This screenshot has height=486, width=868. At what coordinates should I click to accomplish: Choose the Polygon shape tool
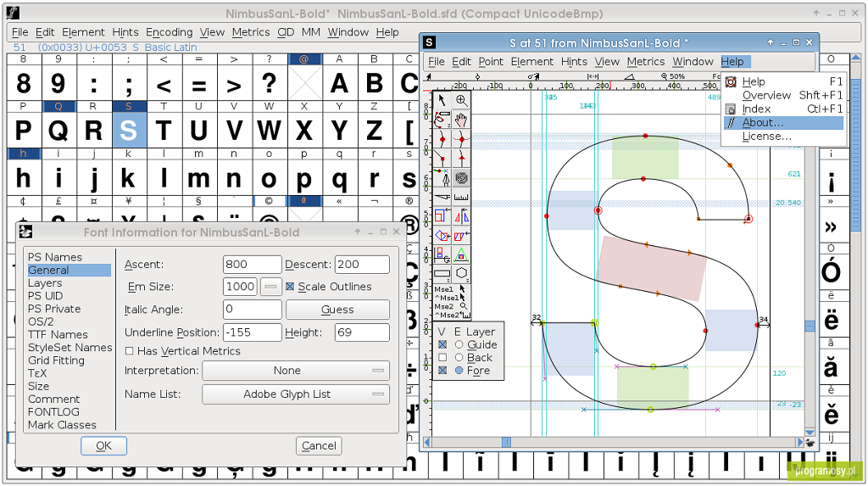[x=461, y=274]
